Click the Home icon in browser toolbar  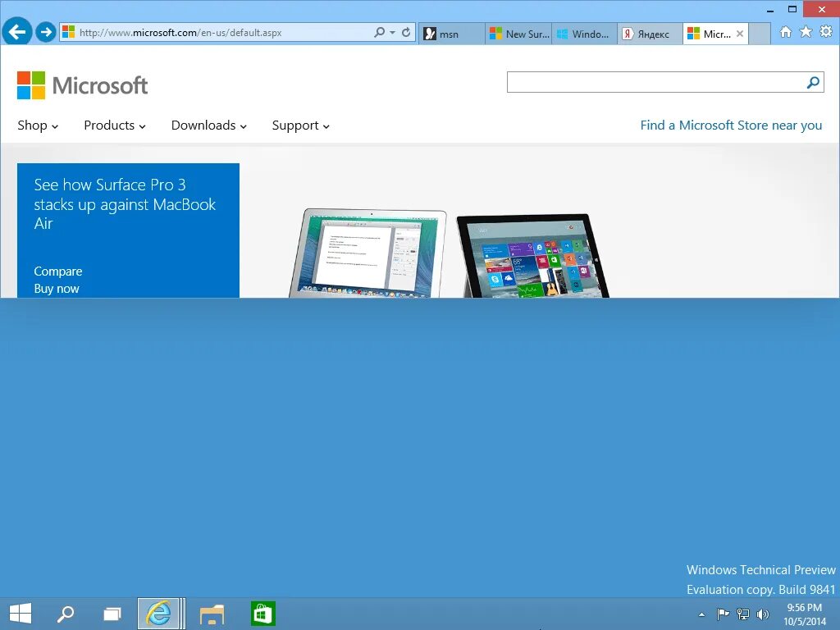click(785, 32)
